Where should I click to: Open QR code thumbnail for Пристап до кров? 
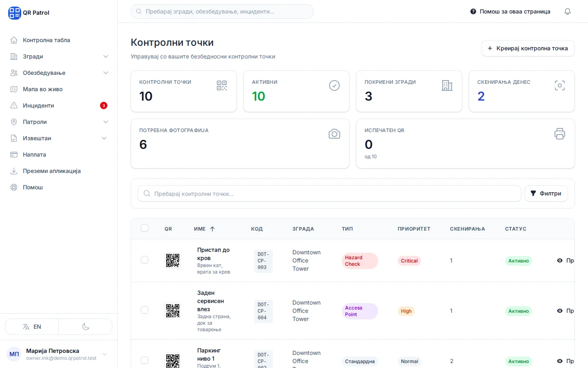(x=173, y=260)
